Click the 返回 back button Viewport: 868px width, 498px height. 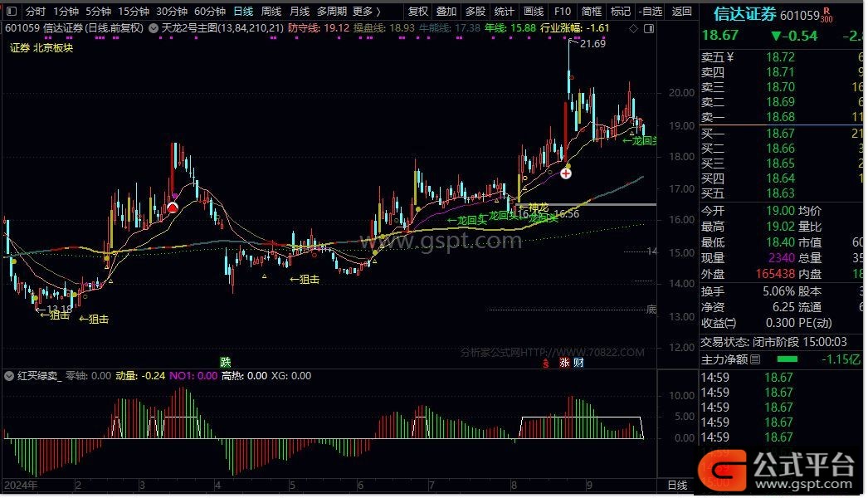(x=681, y=12)
